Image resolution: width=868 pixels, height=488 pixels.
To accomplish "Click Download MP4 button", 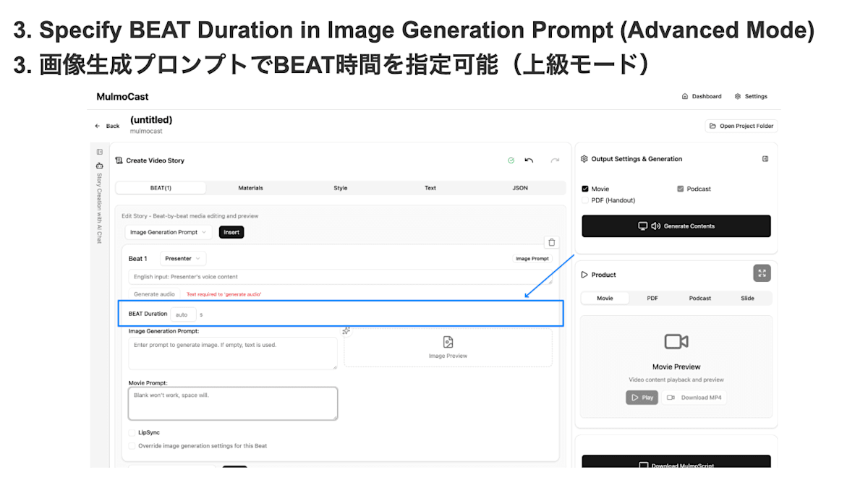I will [x=694, y=398].
